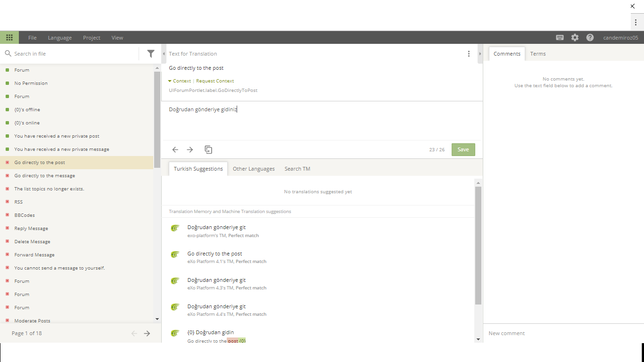This screenshot has width=644, height=362.
Task: Select the Comments tab
Action: coord(507,54)
